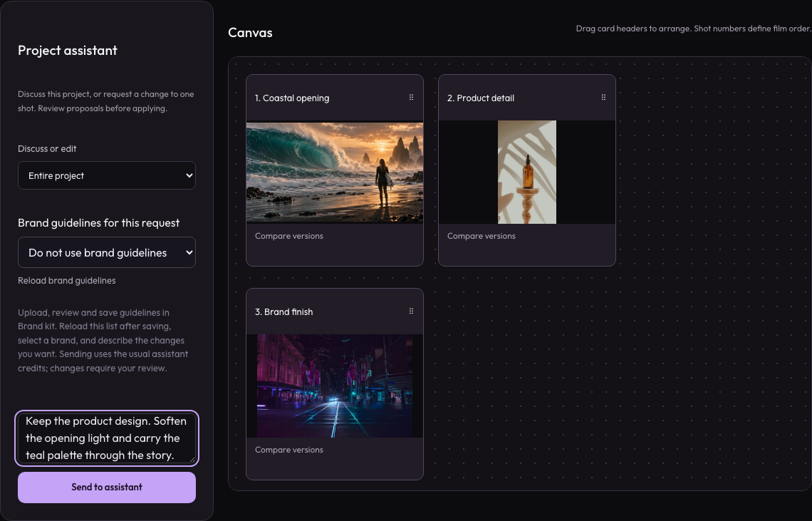Click drag handle on Brand finish card
The image size is (812, 521).
(411, 311)
